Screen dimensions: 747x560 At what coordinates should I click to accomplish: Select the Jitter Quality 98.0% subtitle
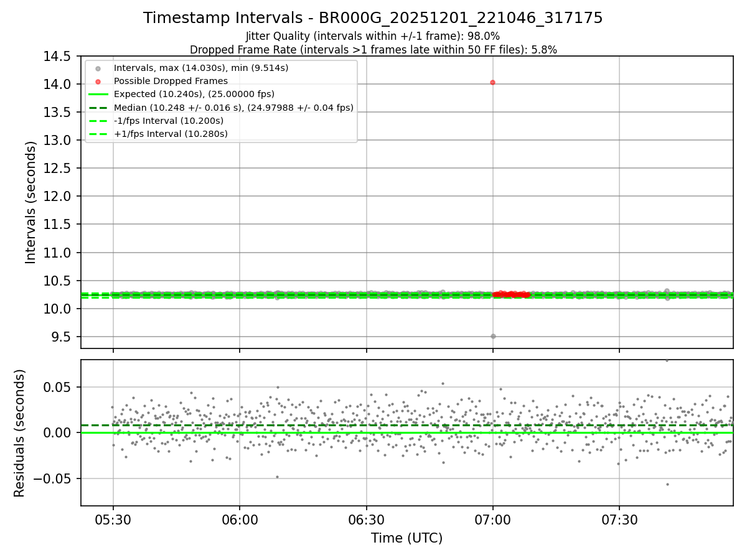pyautogui.click(x=373, y=36)
